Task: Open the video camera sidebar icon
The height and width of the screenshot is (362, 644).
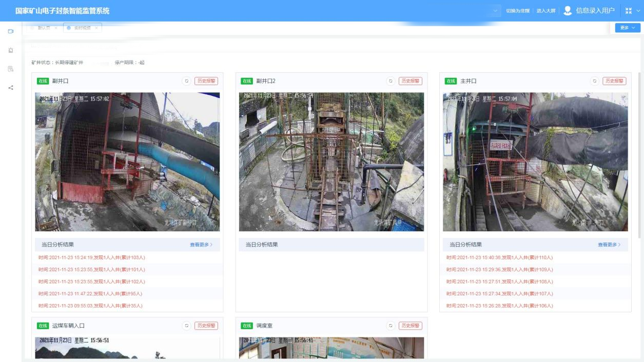Action: (x=10, y=31)
